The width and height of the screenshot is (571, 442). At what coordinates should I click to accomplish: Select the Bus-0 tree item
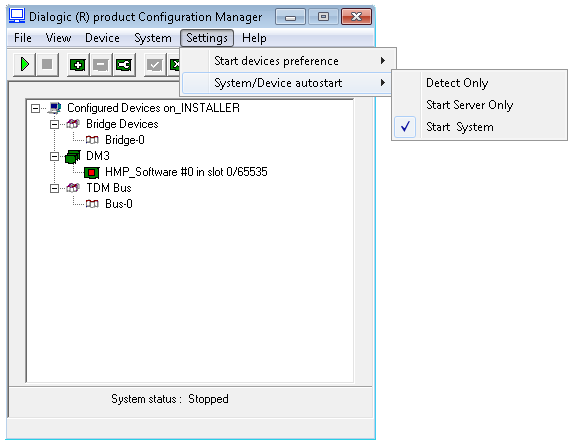(119, 204)
